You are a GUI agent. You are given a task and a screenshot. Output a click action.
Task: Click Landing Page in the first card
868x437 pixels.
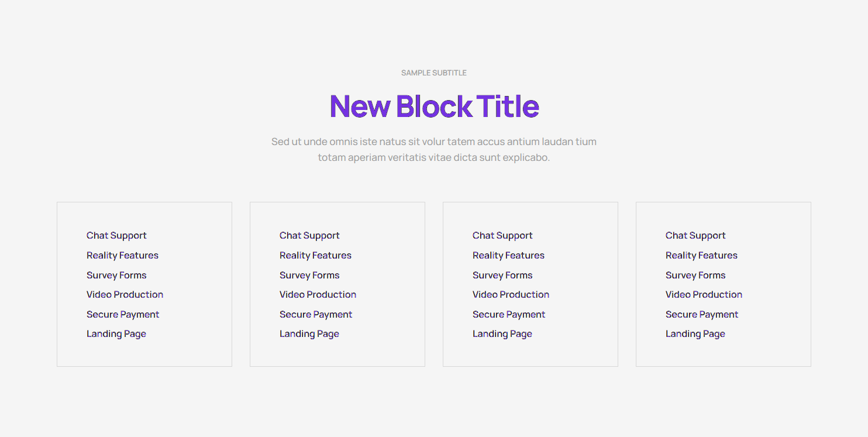point(116,334)
